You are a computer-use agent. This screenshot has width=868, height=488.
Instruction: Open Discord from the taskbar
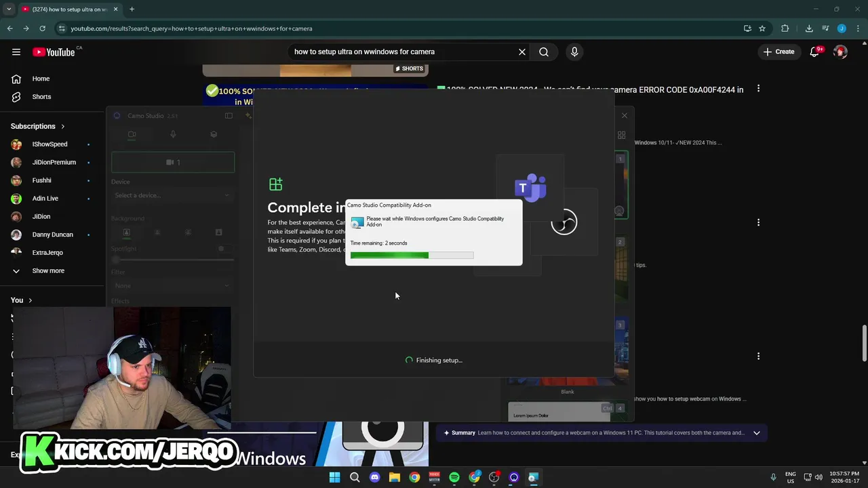click(374, 477)
